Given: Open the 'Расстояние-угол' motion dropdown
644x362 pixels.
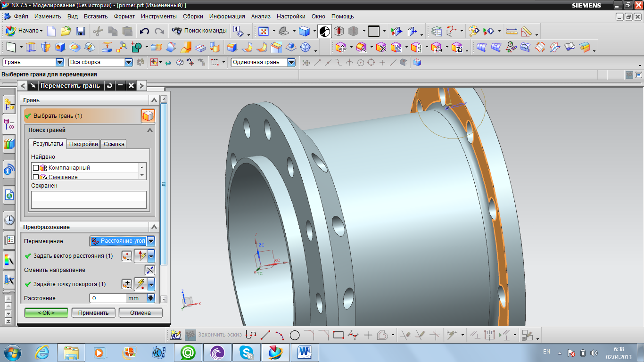Looking at the screenshot, I should tap(151, 241).
